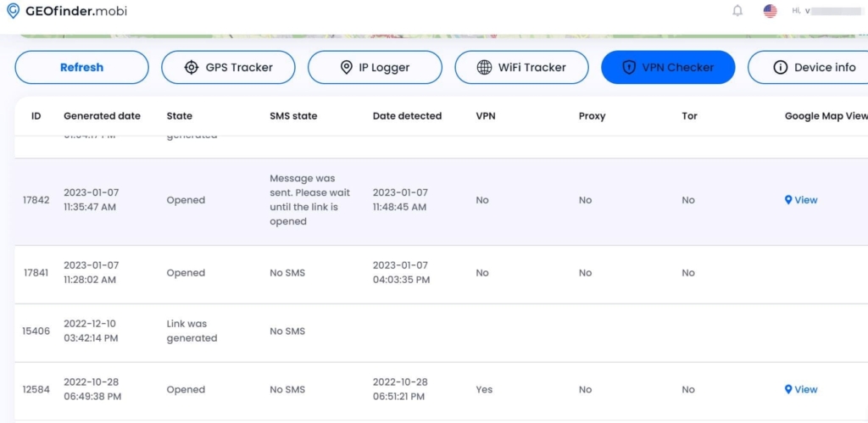Click the Proxy column header
Viewport: 868px width, 423px height.
(x=592, y=116)
